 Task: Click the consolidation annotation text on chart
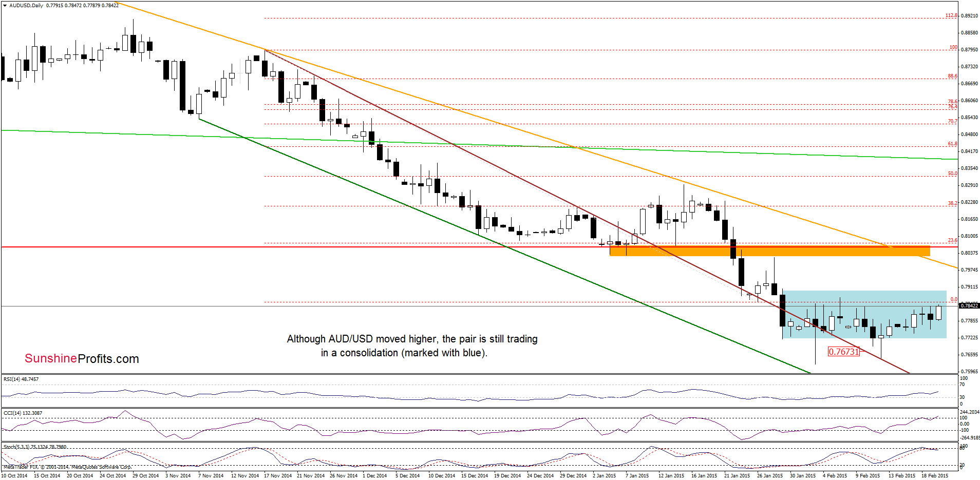click(x=412, y=346)
